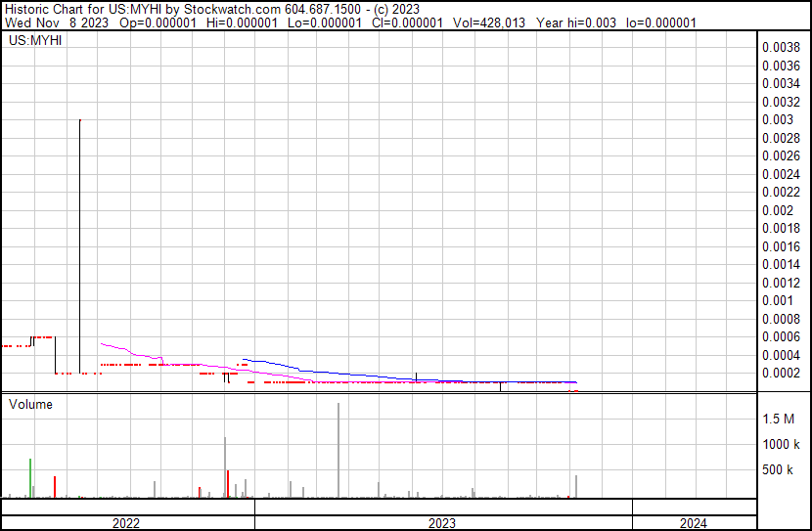Click the US:MYHI ticker label in chart
The width and height of the screenshot is (812, 531).
[x=35, y=42]
